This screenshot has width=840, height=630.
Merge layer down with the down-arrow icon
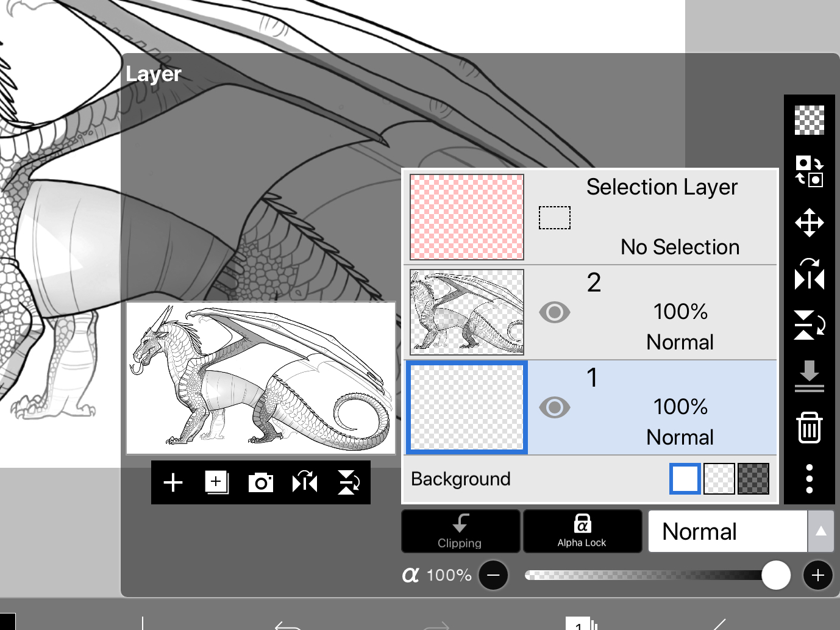pyautogui.click(x=809, y=375)
